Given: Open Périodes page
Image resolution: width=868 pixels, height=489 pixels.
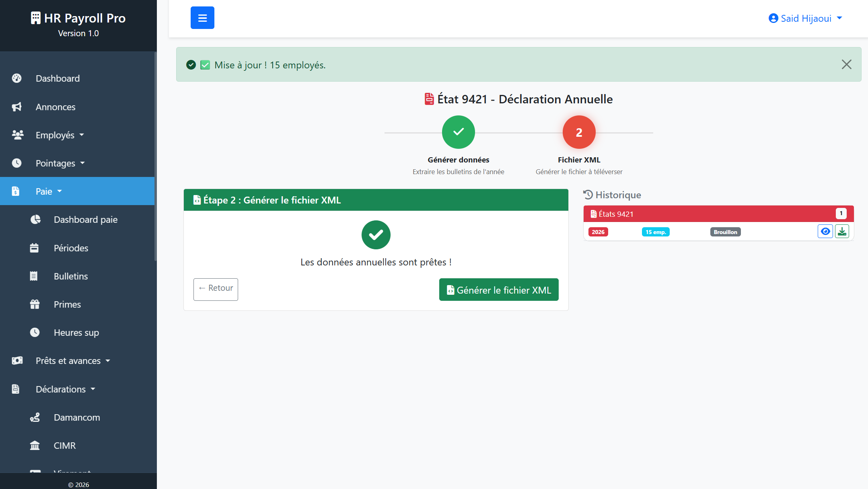Looking at the screenshot, I should pyautogui.click(x=71, y=248).
